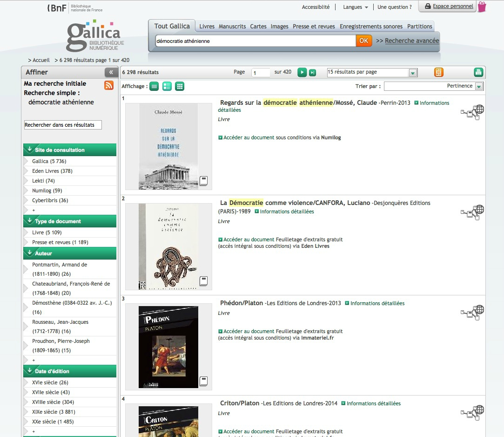Viewport: 504px width, 437px height.
Task: Click the gift bag icon top right
Action: click(482, 7)
